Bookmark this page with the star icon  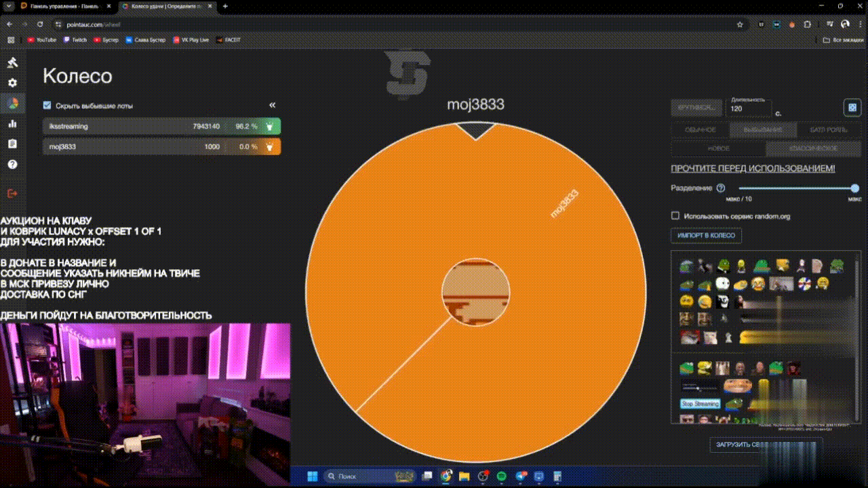coord(740,24)
